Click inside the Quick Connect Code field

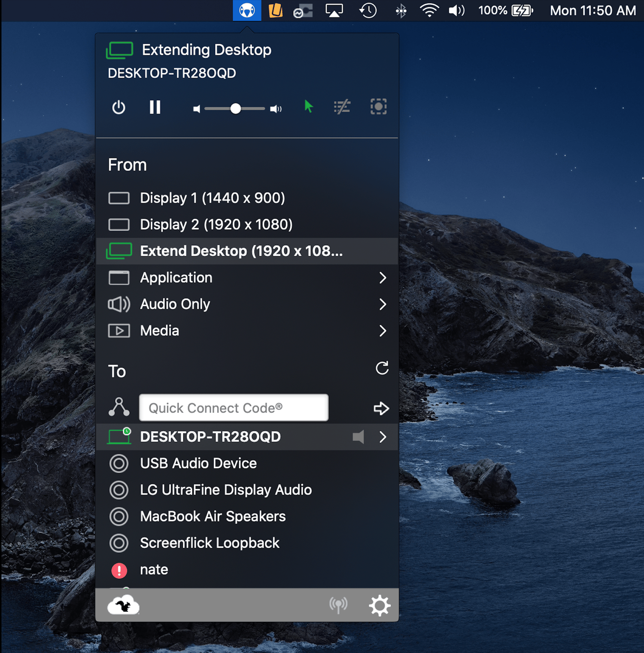click(x=233, y=407)
